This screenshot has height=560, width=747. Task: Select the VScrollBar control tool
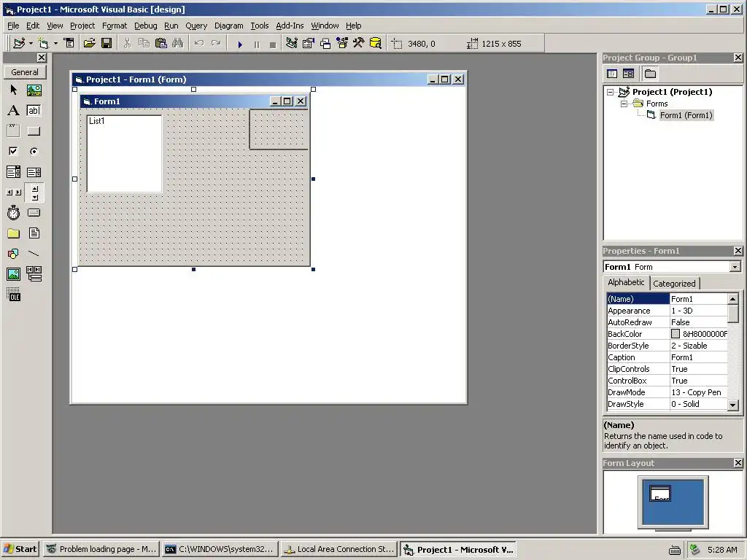[x=34, y=192]
